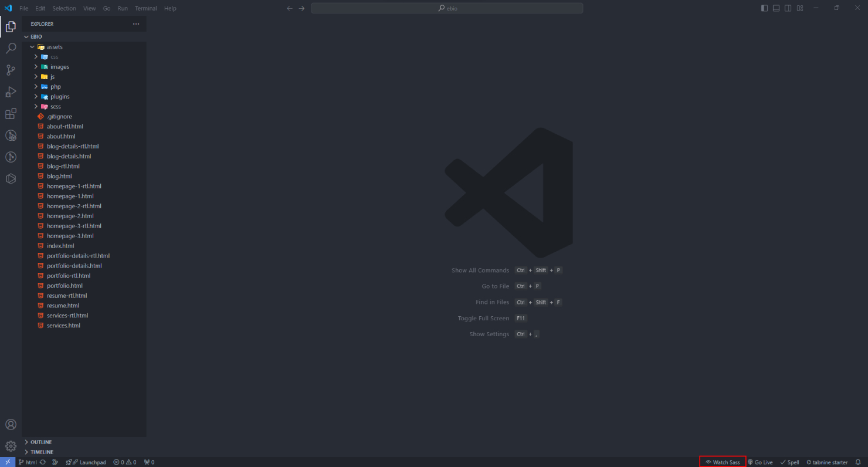Open services-rtl.html in the explorer
This screenshot has height=467, width=868.
point(84,316)
